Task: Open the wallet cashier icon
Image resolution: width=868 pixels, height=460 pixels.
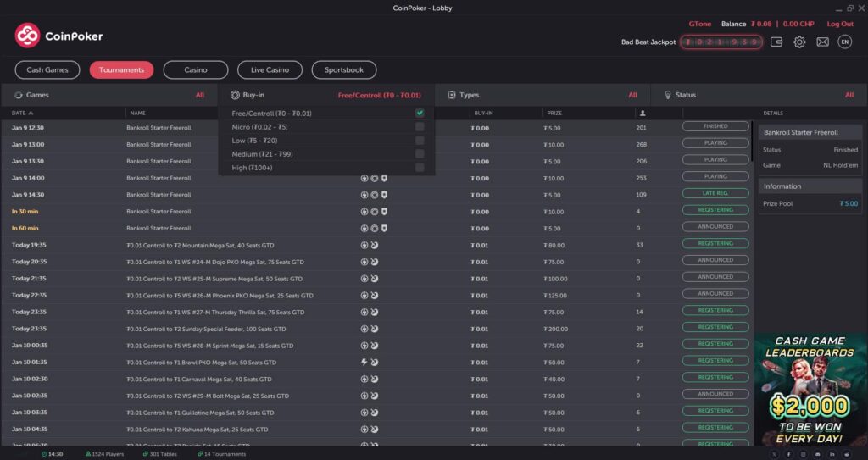Action: pos(776,42)
